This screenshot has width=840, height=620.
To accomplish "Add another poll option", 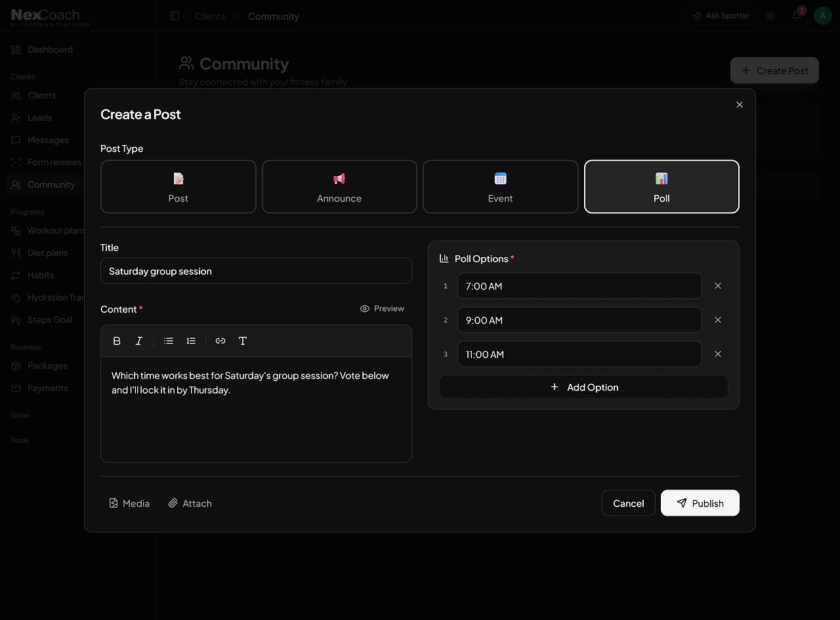I will (583, 387).
